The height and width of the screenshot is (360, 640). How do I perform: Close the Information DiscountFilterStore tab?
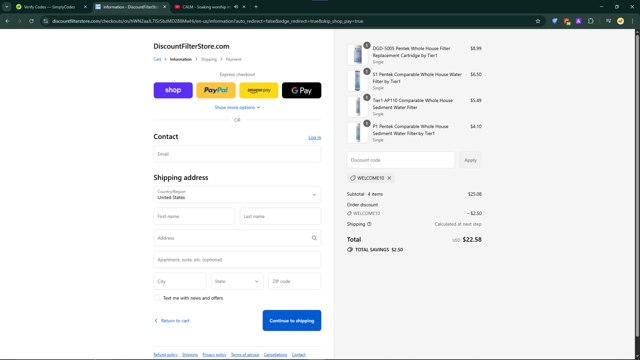click(164, 7)
